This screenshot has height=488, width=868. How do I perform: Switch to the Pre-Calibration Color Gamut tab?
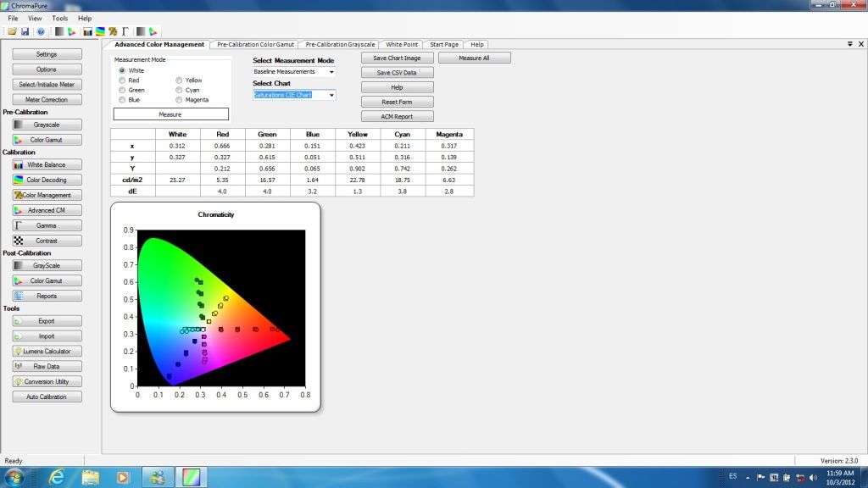pyautogui.click(x=255, y=44)
